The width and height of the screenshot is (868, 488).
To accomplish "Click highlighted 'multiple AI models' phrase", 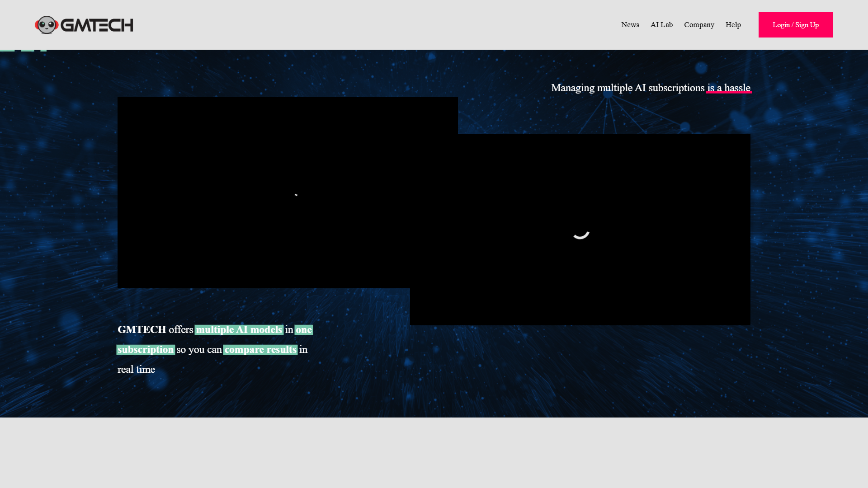I will pyautogui.click(x=239, y=330).
